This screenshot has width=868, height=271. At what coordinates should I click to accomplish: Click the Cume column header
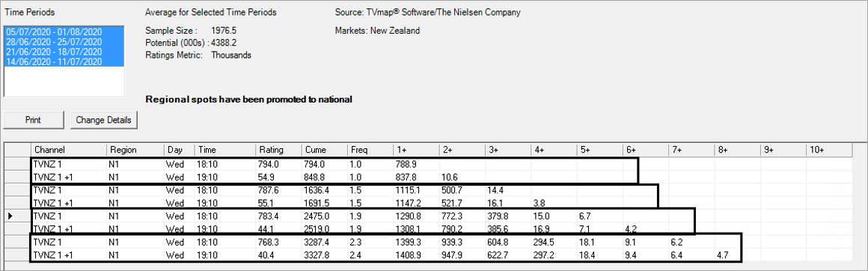(x=325, y=150)
